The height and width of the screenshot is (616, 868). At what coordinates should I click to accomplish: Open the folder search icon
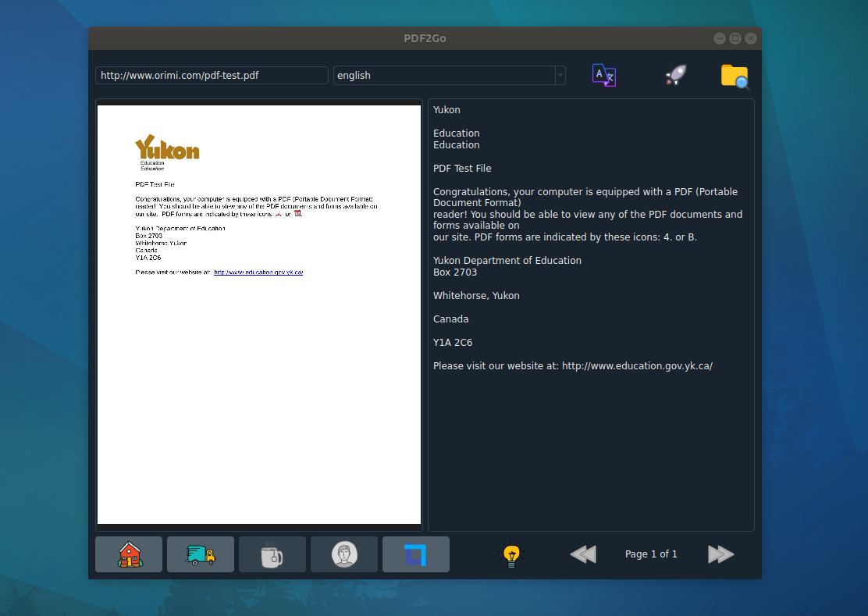click(x=735, y=77)
